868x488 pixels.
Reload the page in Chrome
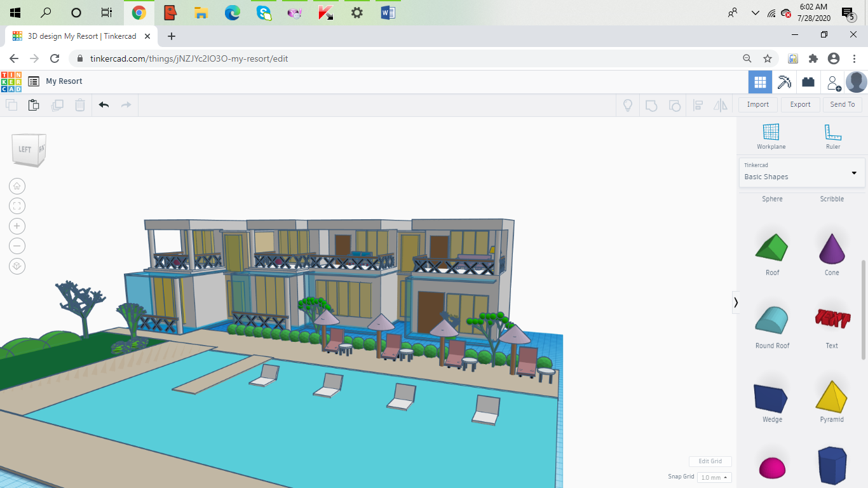(x=55, y=58)
